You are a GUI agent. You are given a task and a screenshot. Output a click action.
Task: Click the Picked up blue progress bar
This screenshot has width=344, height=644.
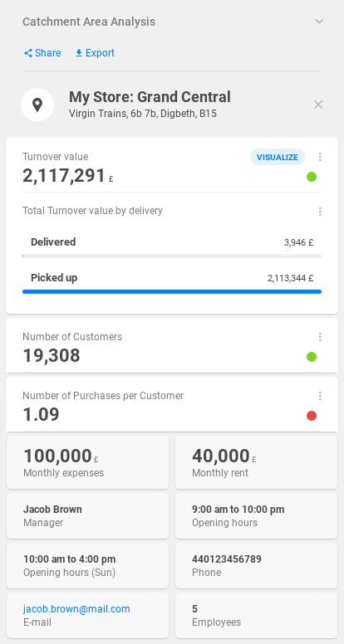point(172,291)
